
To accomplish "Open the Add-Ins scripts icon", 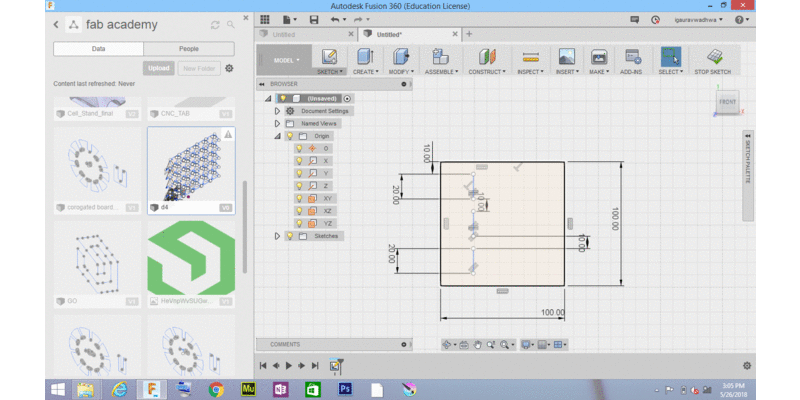I will point(632,57).
